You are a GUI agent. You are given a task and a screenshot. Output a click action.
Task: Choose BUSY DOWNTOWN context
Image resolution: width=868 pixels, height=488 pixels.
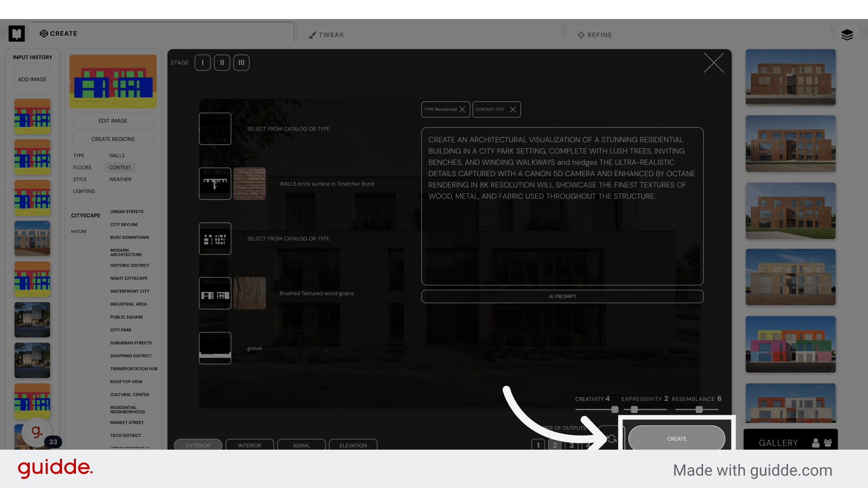(129, 237)
